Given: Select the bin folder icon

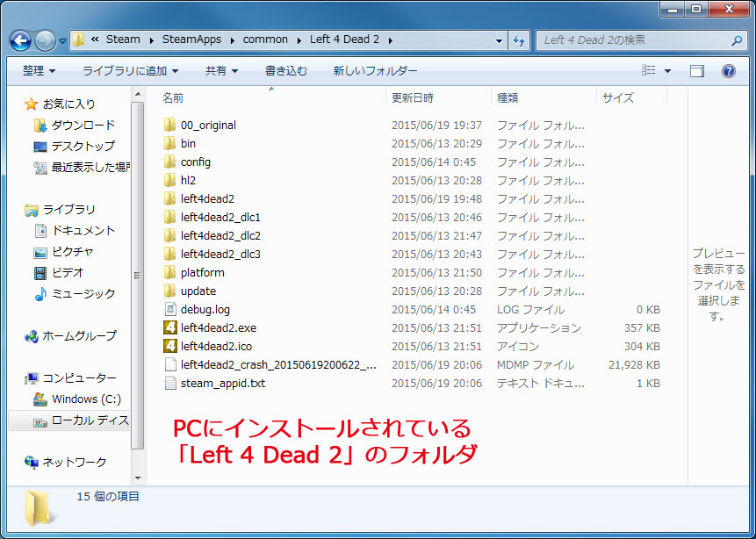Looking at the screenshot, I should point(169,143).
